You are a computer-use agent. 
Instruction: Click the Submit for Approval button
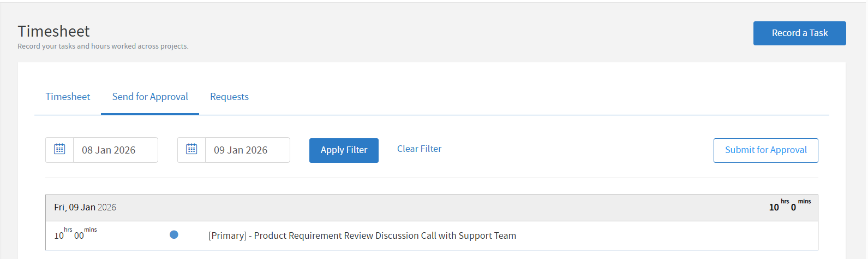[765, 150]
